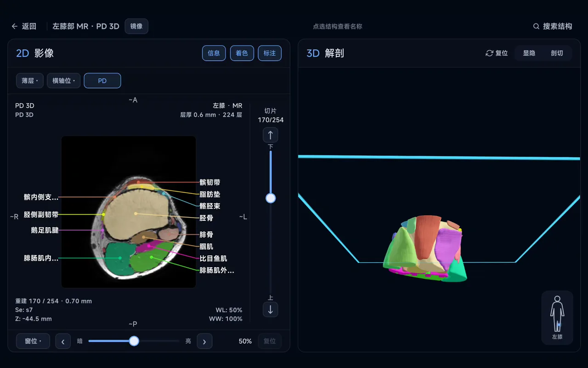Decrease window level with left chevron

pos(63,341)
